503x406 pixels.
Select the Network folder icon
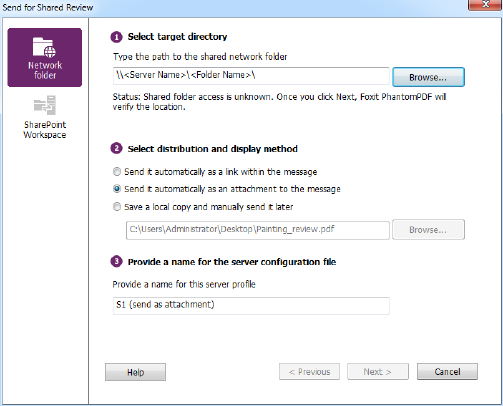click(44, 47)
